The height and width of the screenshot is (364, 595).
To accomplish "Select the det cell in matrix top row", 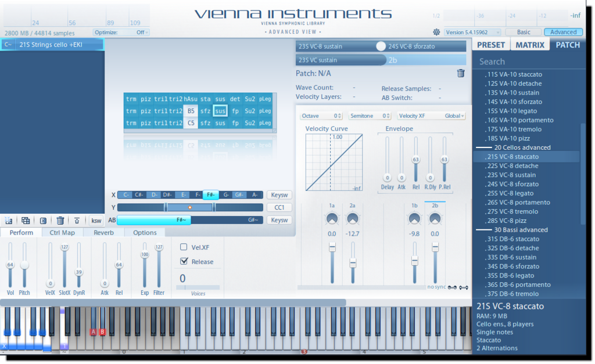I will [235, 99].
